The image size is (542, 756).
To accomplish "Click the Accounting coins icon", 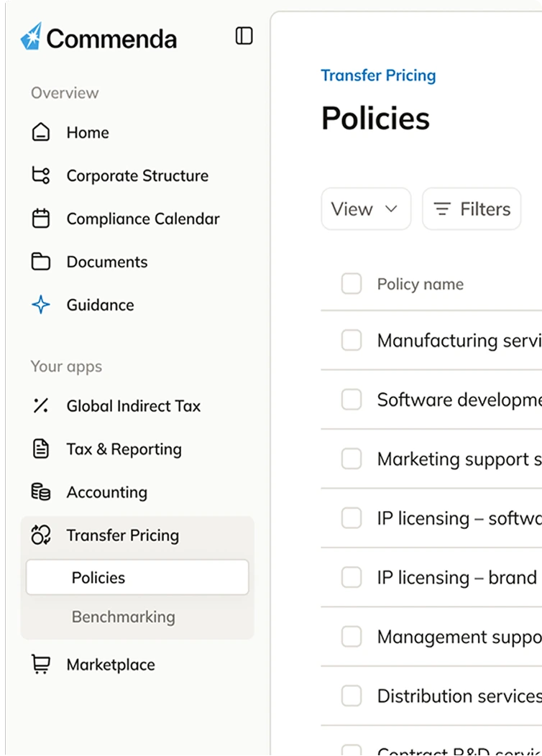I will coord(41,492).
